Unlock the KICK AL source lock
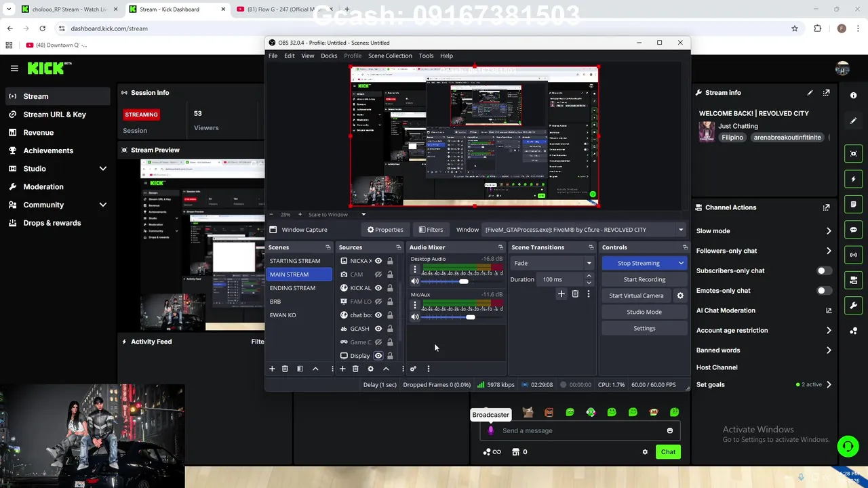Viewport: 868px width, 488px height. click(390, 288)
